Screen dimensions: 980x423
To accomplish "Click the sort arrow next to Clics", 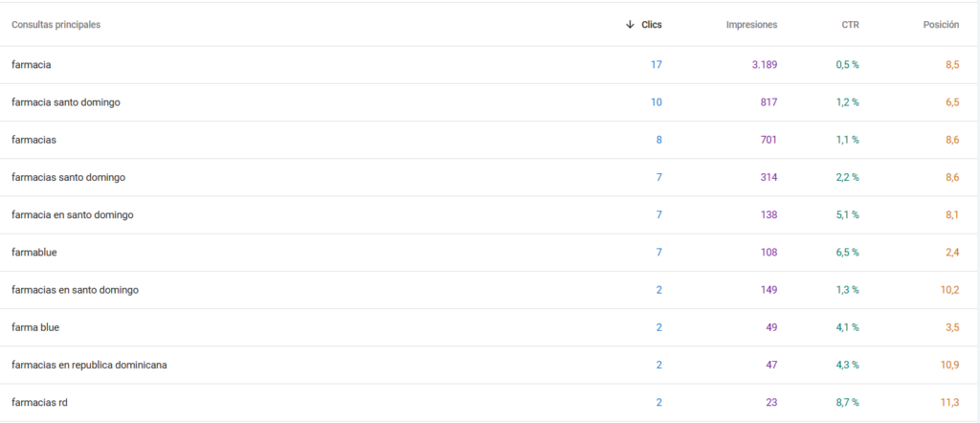I will [629, 25].
